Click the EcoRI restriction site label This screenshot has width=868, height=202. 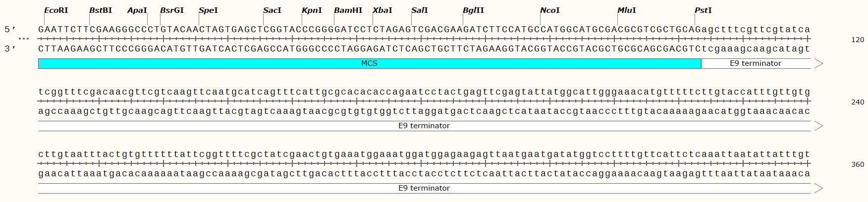click(x=56, y=10)
